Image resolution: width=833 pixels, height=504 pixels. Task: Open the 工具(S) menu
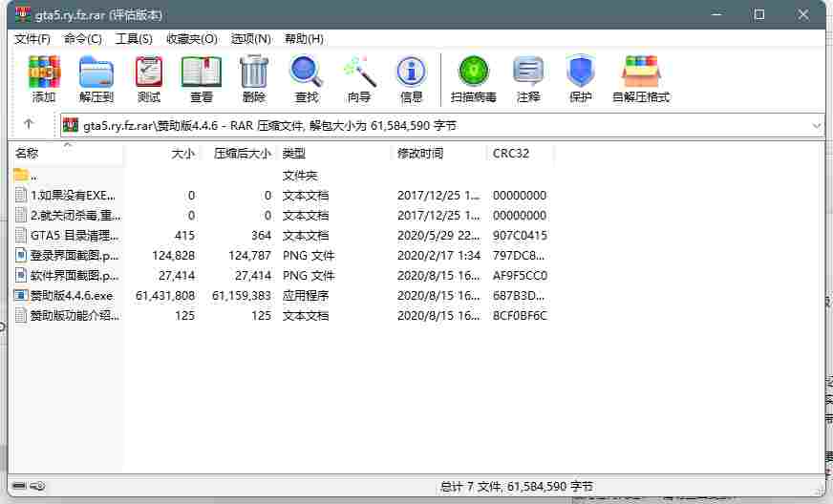click(x=134, y=39)
